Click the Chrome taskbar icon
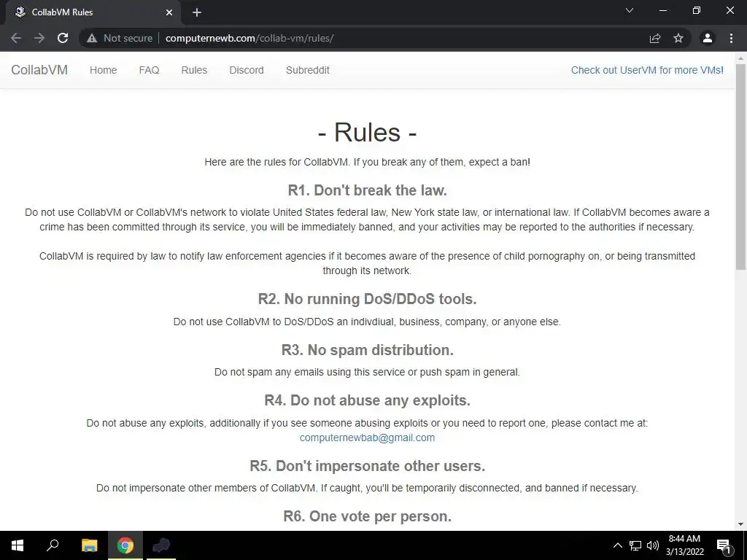The width and height of the screenshot is (747, 560). tap(125, 545)
